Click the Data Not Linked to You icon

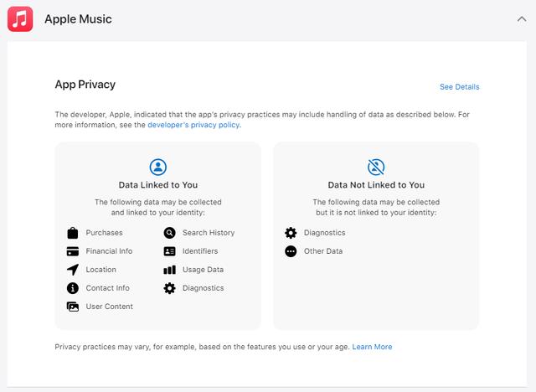tap(376, 166)
